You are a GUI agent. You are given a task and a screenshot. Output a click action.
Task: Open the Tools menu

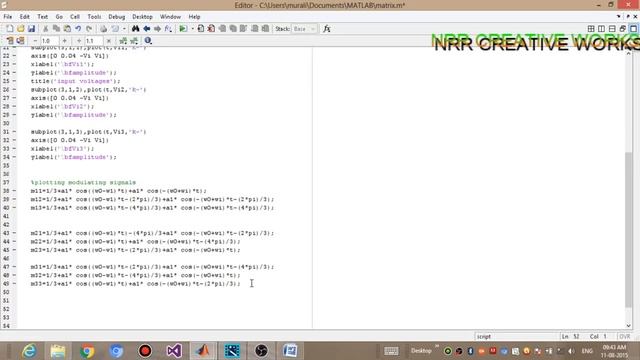tap(94, 17)
